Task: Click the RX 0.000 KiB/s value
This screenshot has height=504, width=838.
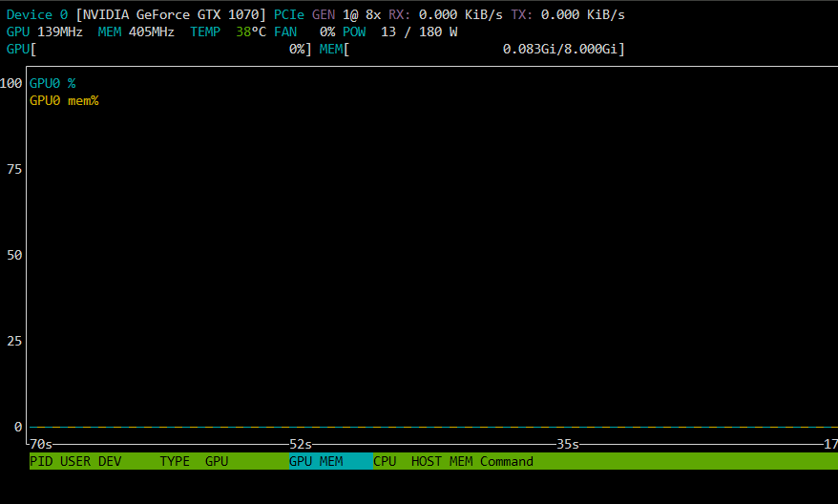Action: tap(445, 15)
